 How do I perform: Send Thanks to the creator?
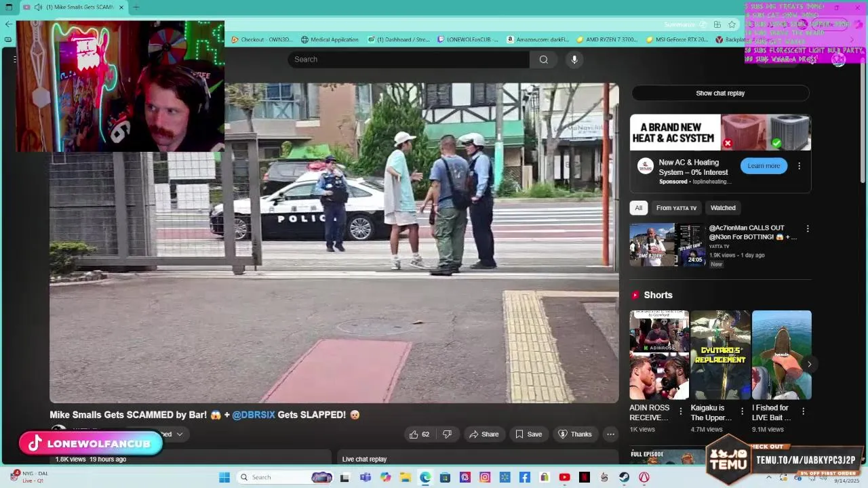[575, 434]
